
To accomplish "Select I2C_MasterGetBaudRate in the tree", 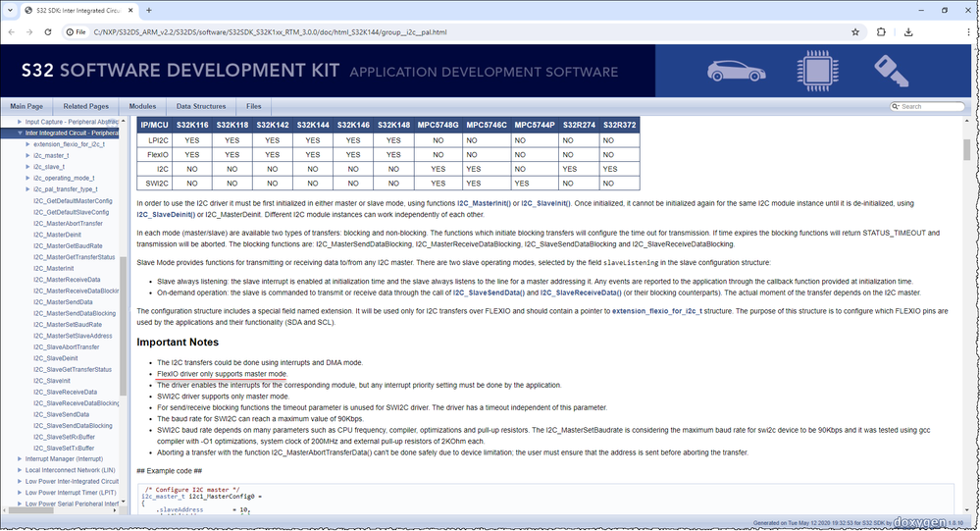I will [68, 245].
